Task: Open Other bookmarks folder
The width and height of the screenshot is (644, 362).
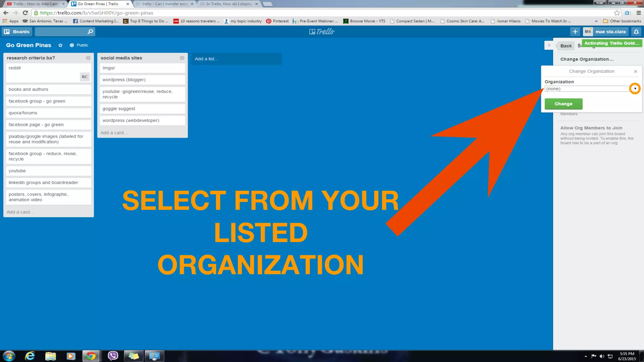Action: tap(622, 21)
